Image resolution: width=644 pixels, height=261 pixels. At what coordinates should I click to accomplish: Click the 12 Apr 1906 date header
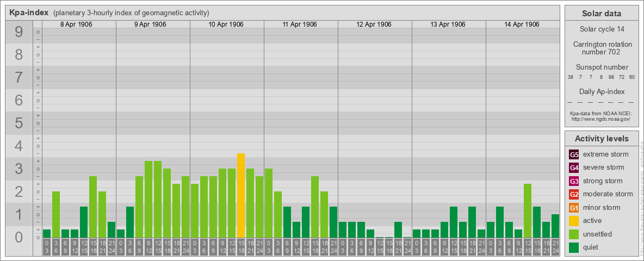[x=374, y=24]
